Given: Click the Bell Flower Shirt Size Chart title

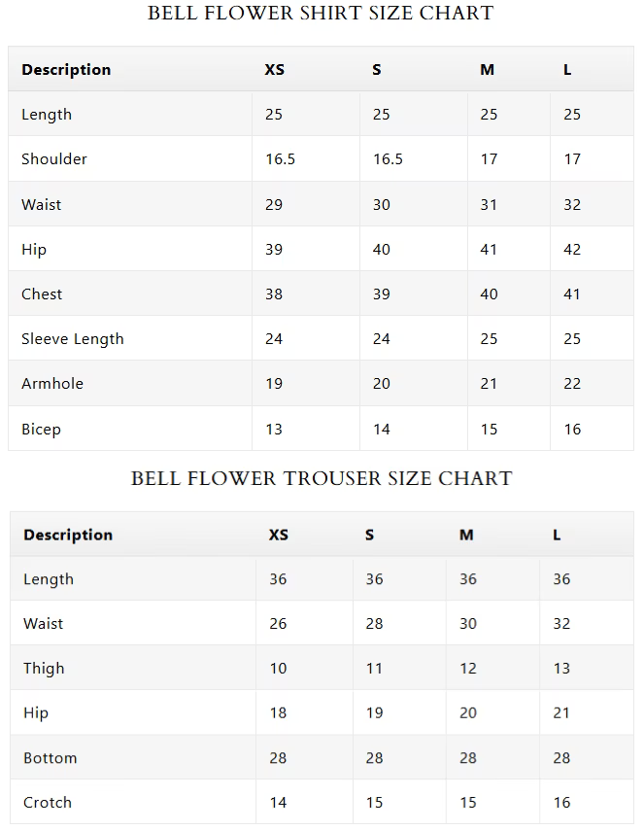Looking at the screenshot, I should (x=321, y=14).
